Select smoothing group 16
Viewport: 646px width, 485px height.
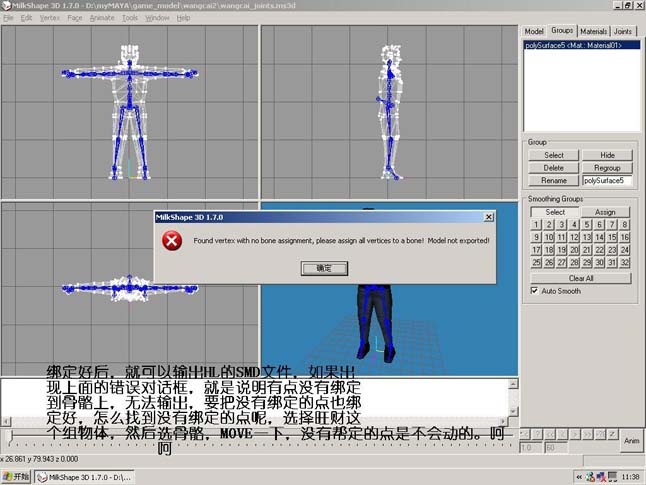click(625, 237)
